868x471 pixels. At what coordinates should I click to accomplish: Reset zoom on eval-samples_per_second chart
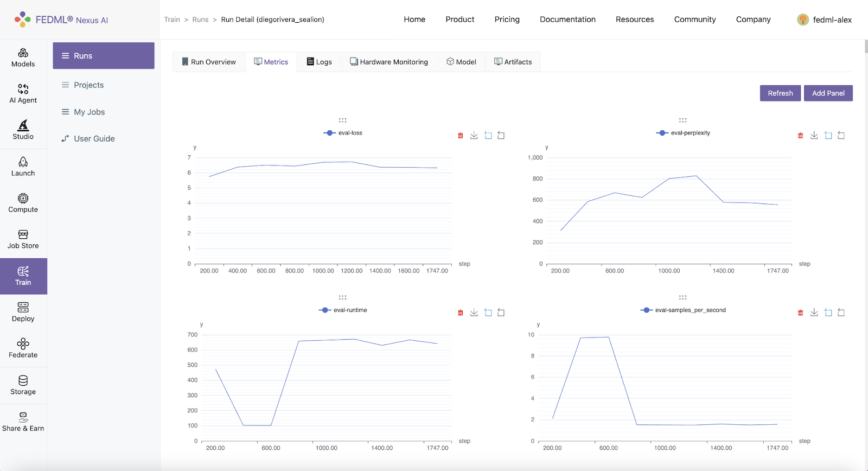[x=841, y=313]
